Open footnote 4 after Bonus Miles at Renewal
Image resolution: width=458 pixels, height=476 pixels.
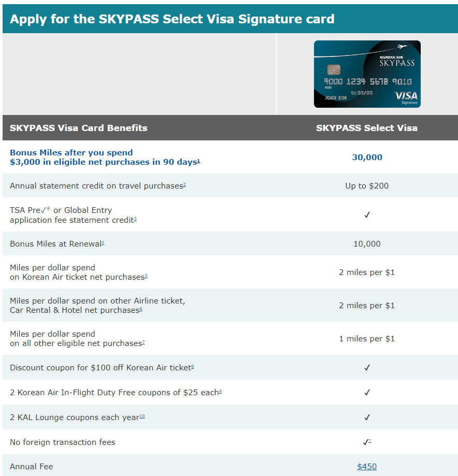(x=103, y=243)
